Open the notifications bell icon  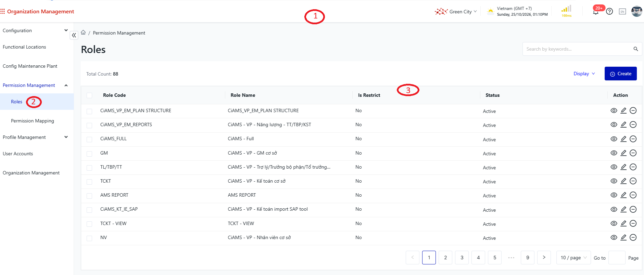pyautogui.click(x=596, y=12)
